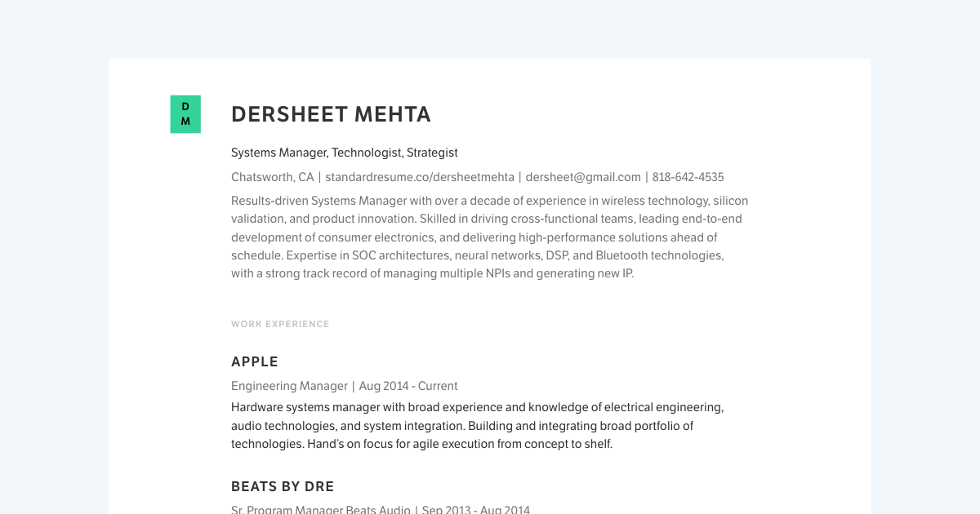Click the Dersheet Mehta name heading
Screen dimensions: 980x514
[331, 115]
